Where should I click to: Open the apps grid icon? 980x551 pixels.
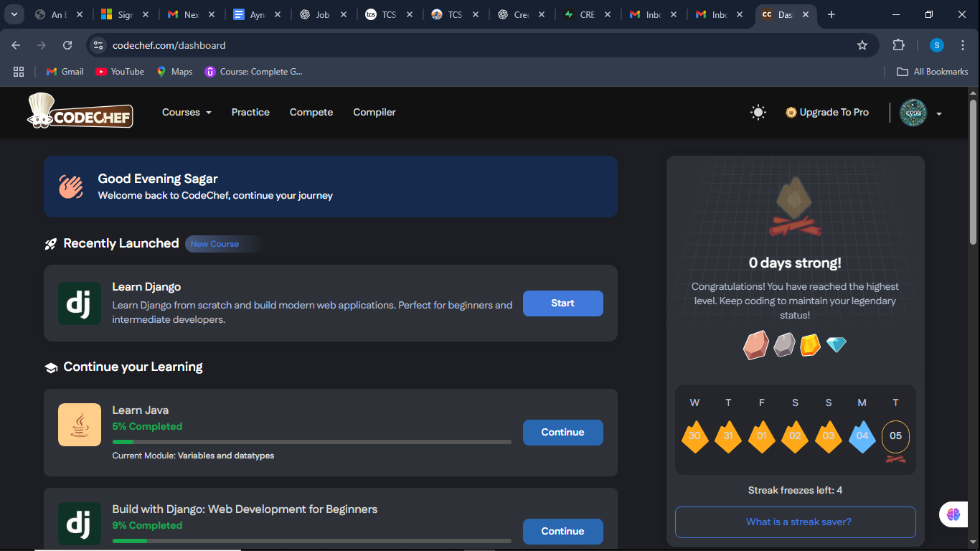(19, 72)
